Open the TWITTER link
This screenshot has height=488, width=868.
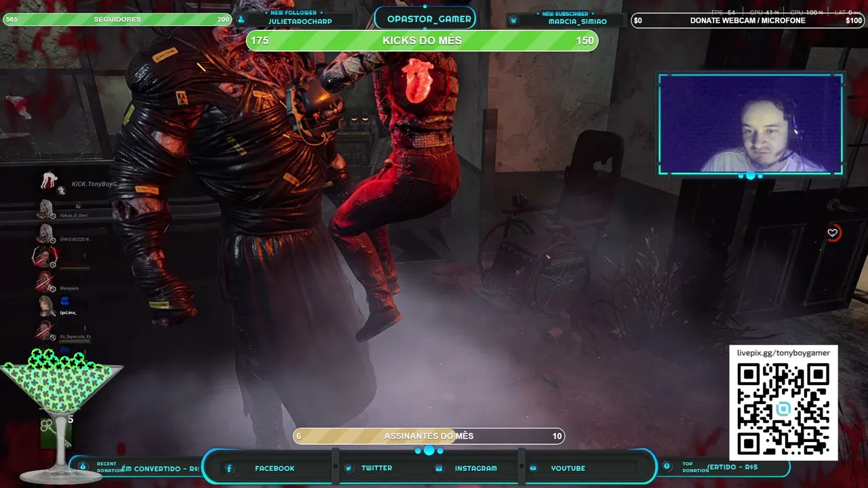click(x=376, y=468)
